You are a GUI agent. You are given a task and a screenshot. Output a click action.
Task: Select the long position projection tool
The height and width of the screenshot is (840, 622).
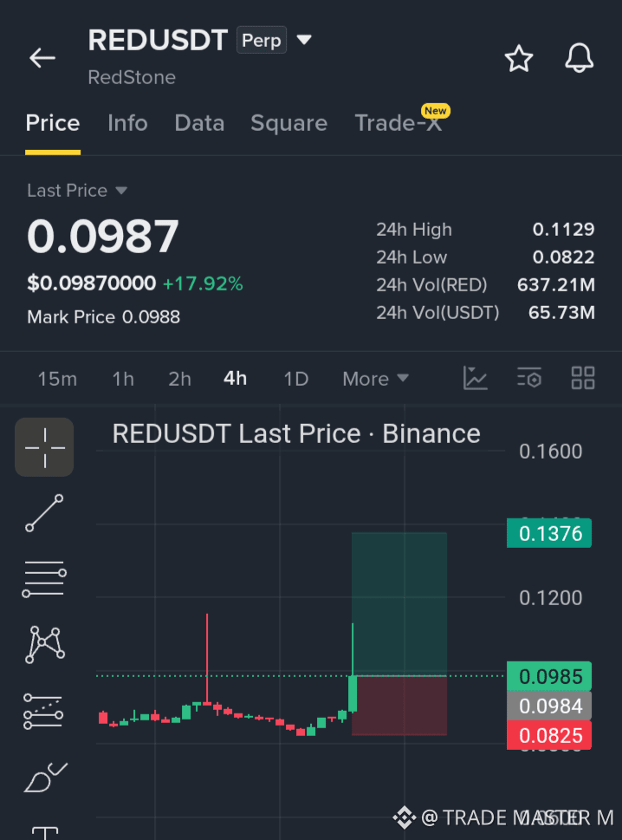click(43, 712)
